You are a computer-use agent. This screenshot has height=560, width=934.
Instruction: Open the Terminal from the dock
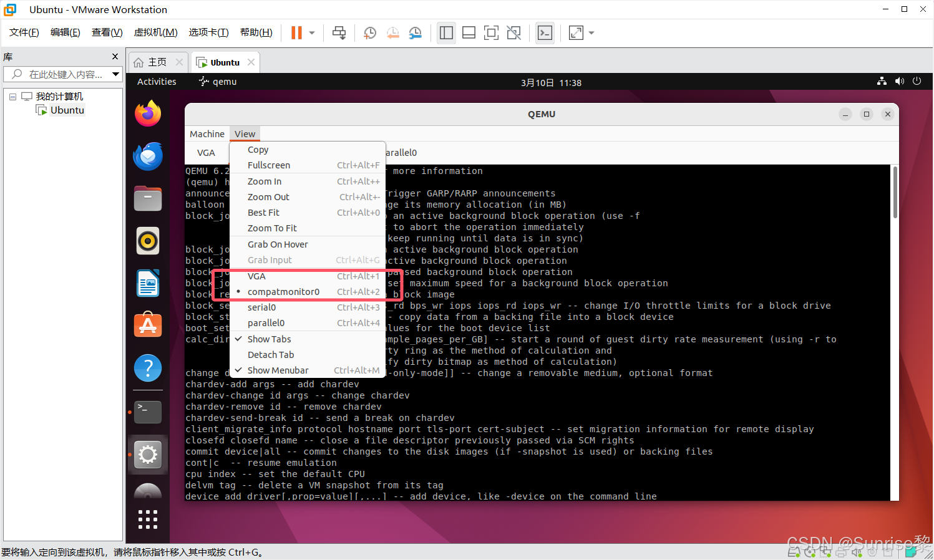pos(148,412)
